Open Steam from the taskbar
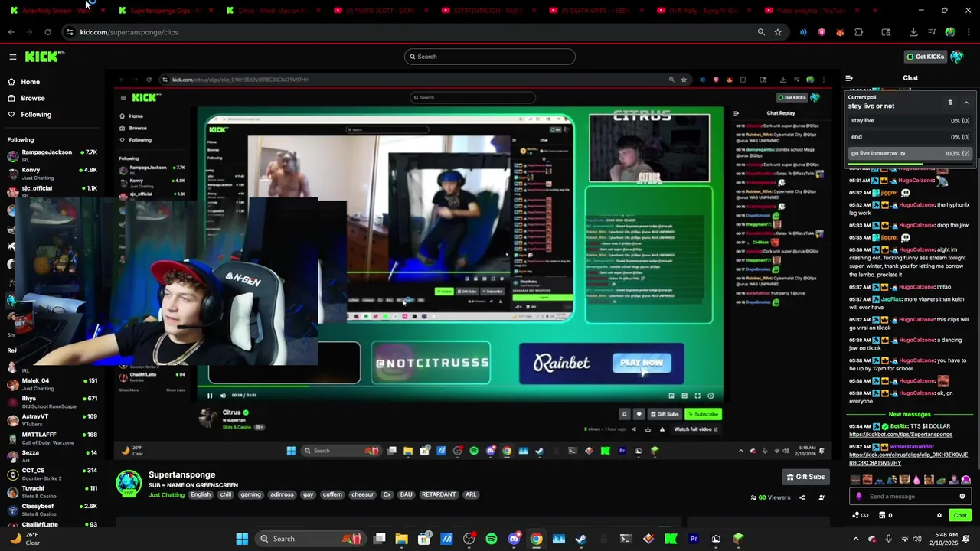Image resolution: width=980 pixels, height=551 pixels. click(x=581, y=539)
